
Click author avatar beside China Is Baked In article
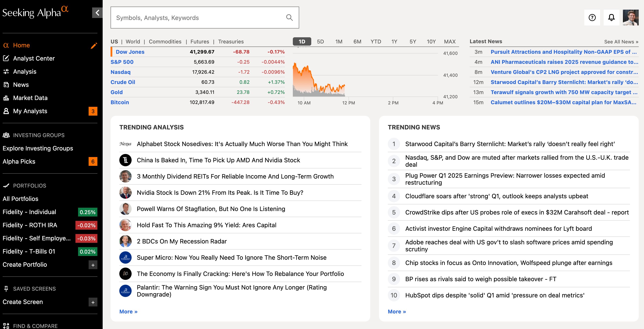tap(125, 160)
